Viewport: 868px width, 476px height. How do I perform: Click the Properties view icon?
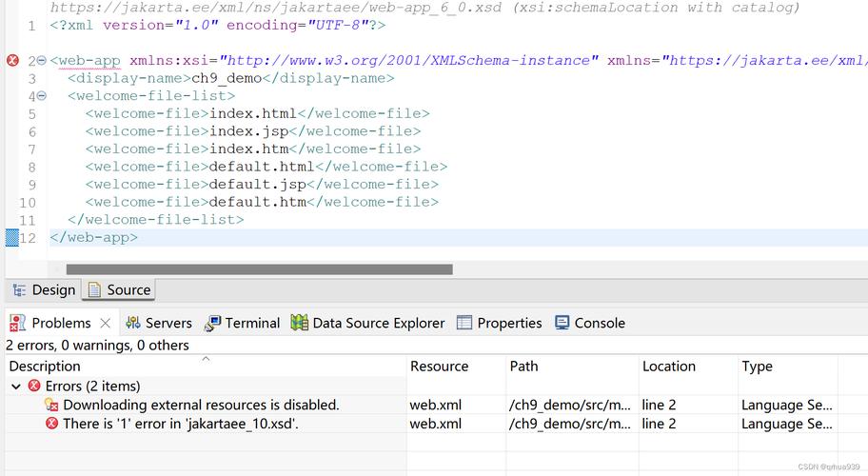(x=464, y=323)
